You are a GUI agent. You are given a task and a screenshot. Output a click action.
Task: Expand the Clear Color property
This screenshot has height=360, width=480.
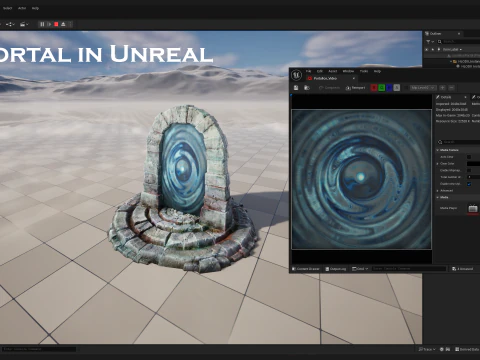click(x=438, y=164)
